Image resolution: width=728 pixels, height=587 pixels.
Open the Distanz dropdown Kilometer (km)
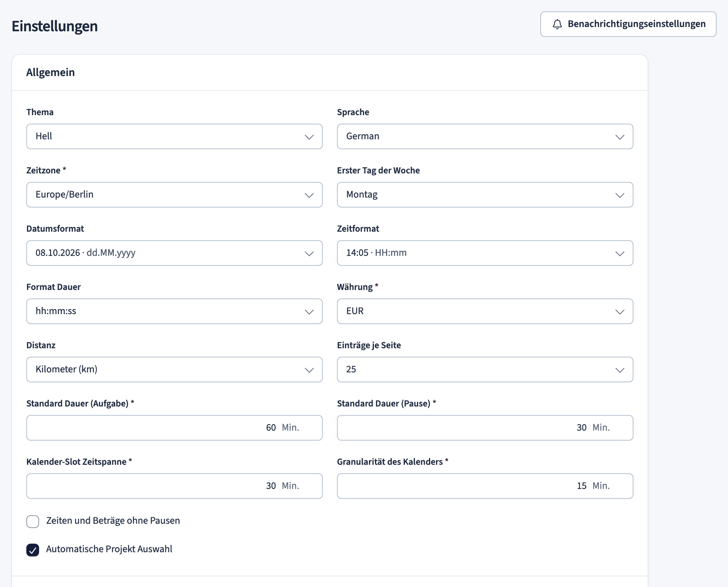point(174,369)
